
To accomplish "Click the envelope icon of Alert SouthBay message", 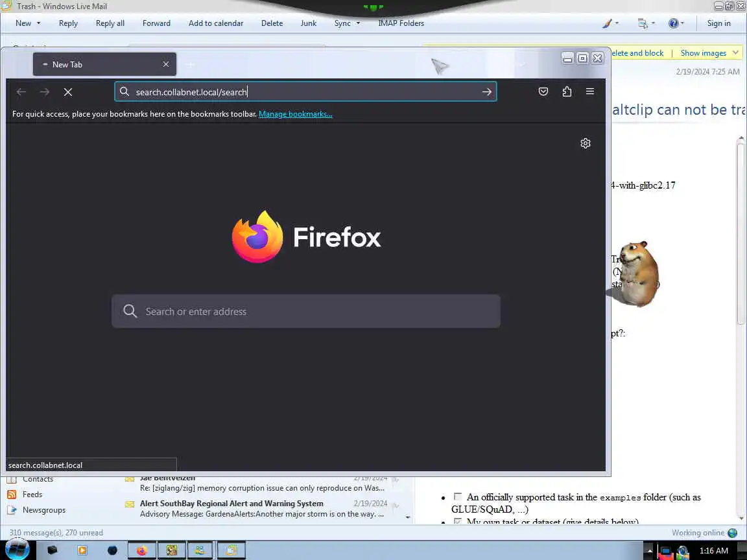I will pyautogui.click(x=130, y=504).
